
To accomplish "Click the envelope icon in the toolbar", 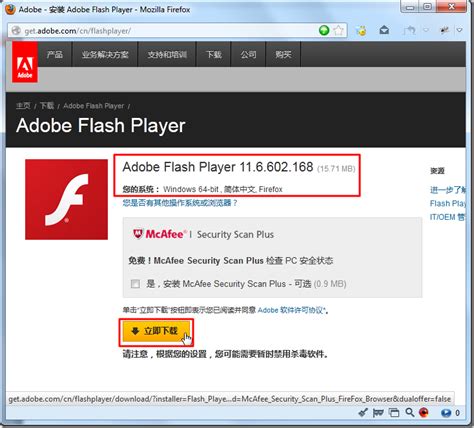I will coord(384,30).
